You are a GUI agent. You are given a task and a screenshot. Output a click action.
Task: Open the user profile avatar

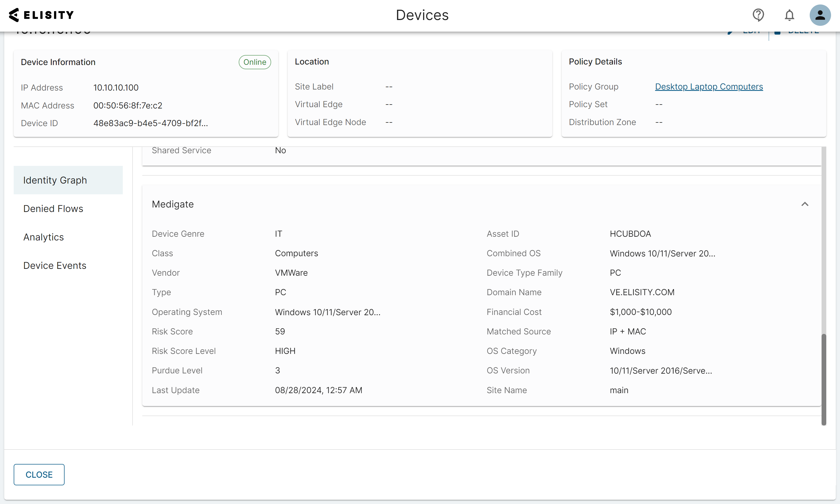click(820, 15)
